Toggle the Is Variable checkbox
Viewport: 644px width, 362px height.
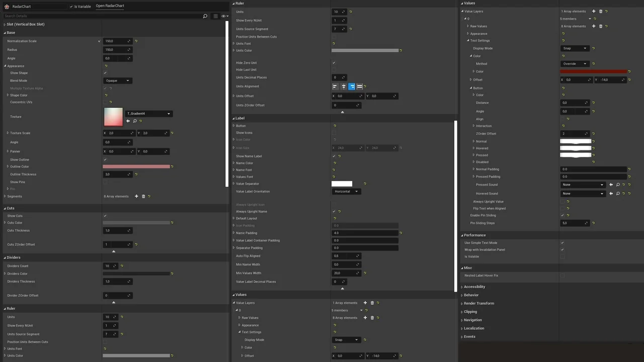(x=71, y=7)
